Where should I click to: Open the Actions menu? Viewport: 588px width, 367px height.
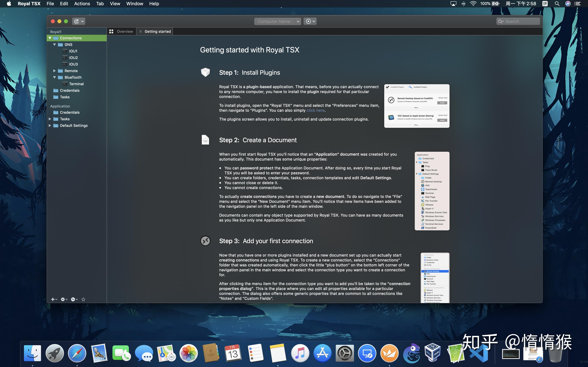tap(82, 4)
